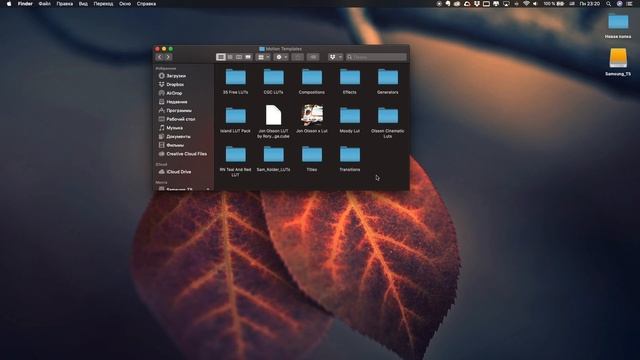The width and height of the screenshot is (640, 360).
Task: Open the Правка menu
Action: pos(64,4)
